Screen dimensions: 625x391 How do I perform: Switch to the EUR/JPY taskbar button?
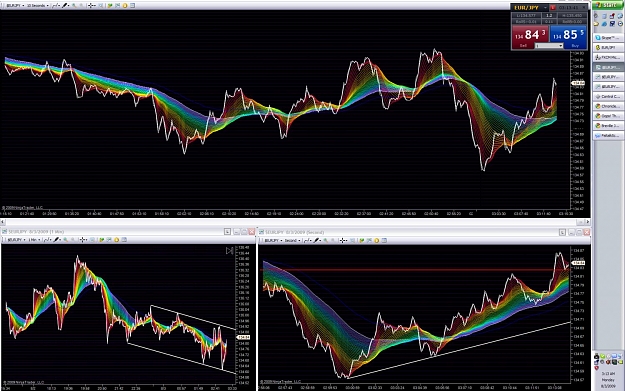coord(608,47)
